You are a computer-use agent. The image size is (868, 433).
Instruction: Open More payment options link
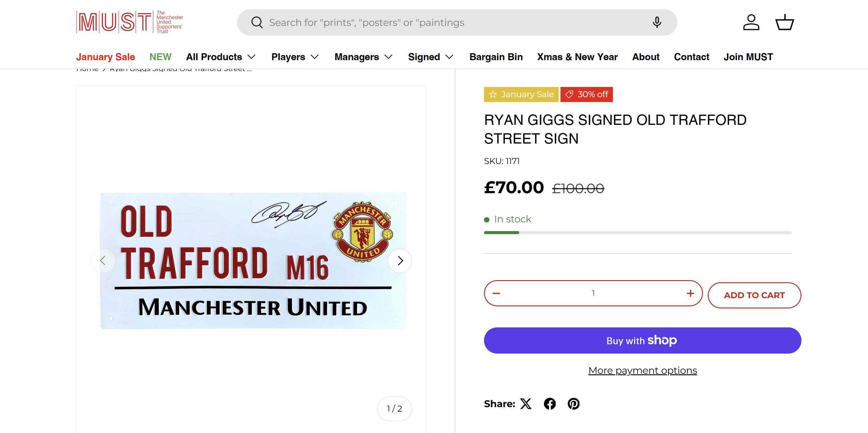coord(643,370)
